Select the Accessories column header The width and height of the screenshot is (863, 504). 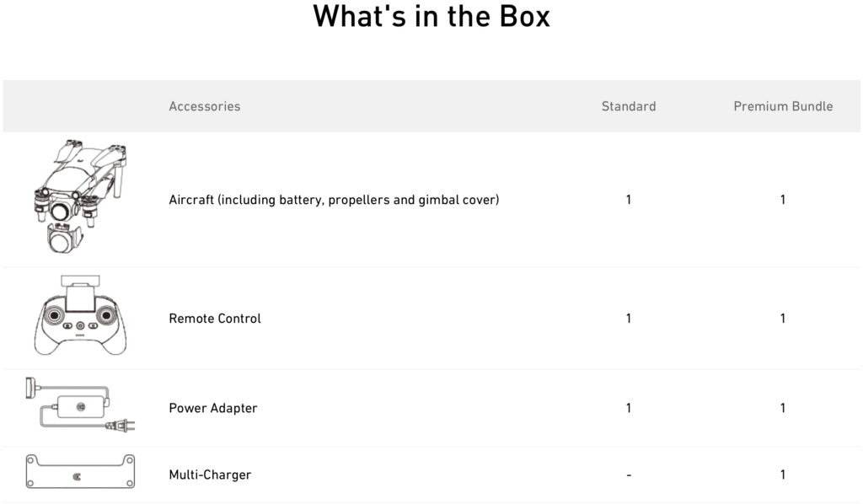click(x=205, y=106)
